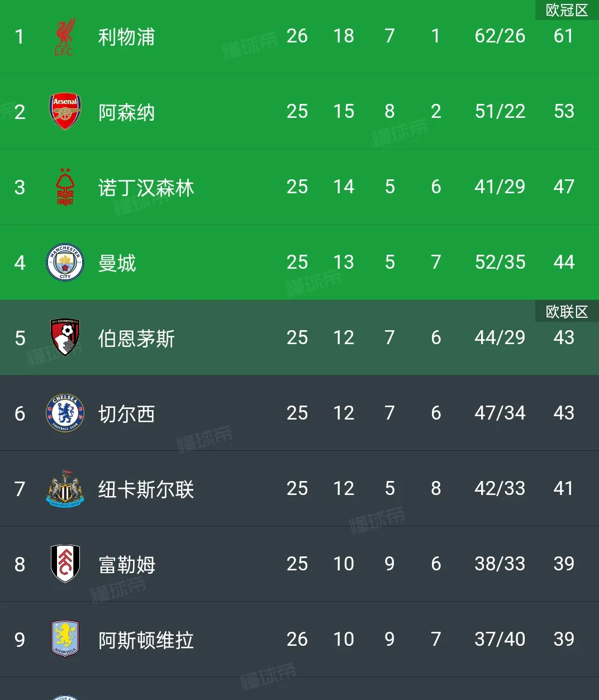599x700 pixels.
Task: Tap the Manchester City crest
Action: pos(65,263)
